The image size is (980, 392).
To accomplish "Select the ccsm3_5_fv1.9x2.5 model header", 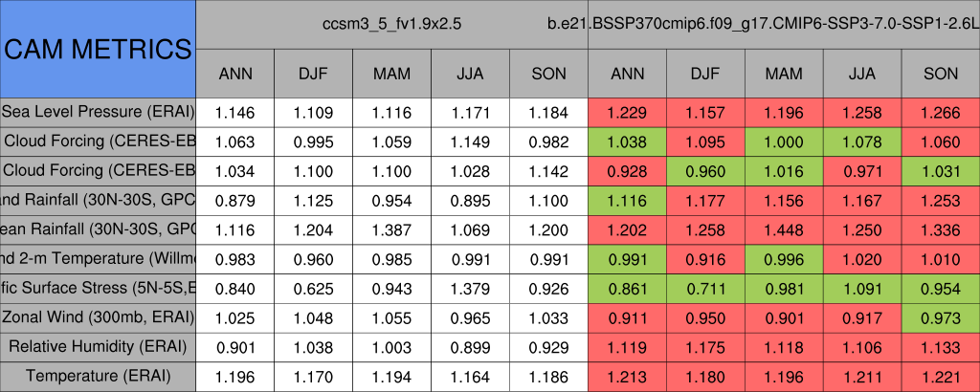I will point(392,21).
